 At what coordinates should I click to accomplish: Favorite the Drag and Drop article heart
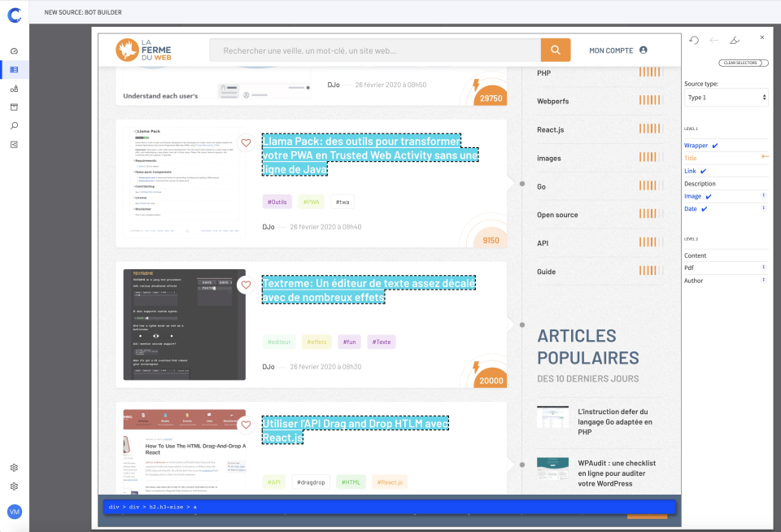tap(246, 425)
